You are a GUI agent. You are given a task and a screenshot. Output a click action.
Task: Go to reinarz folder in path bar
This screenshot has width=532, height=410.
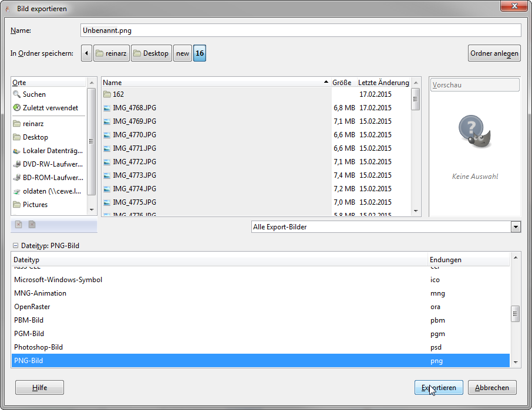[112, 53]
